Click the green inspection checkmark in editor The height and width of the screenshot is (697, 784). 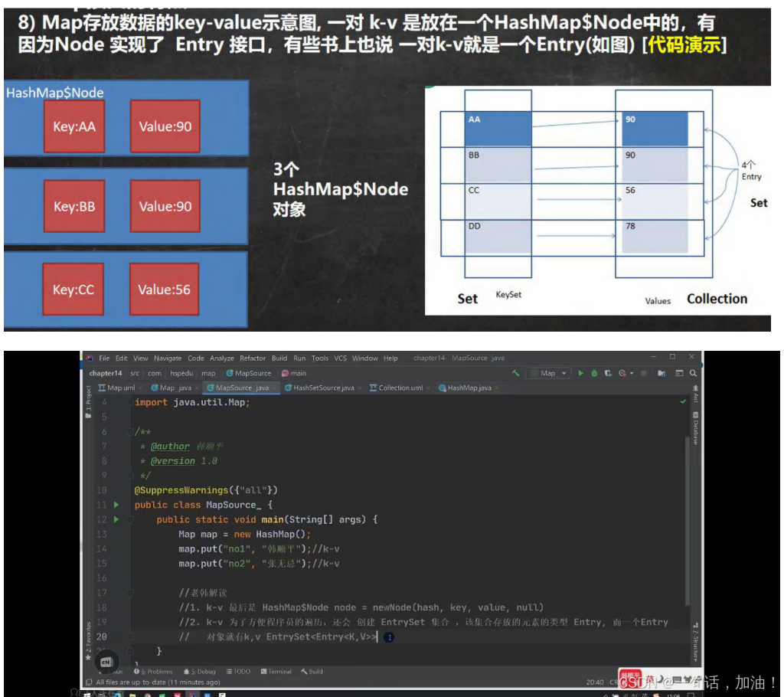pyautogui.click(x=683, y=402)
